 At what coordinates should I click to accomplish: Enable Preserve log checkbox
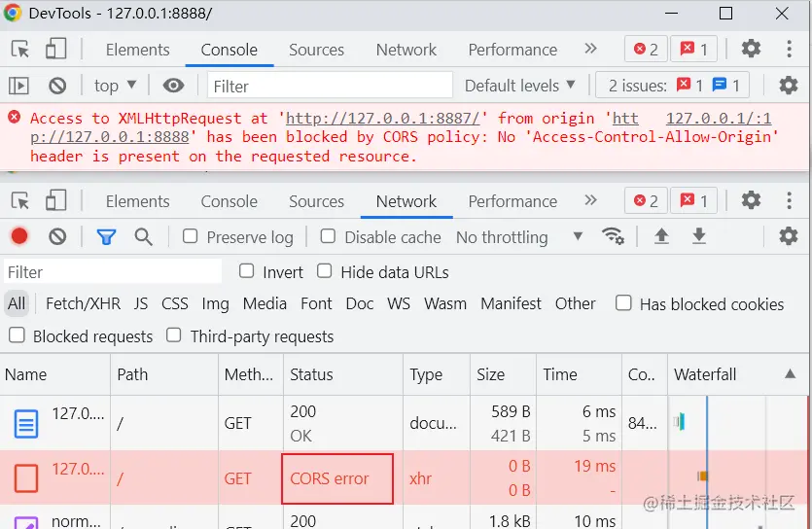coord(190,236)
